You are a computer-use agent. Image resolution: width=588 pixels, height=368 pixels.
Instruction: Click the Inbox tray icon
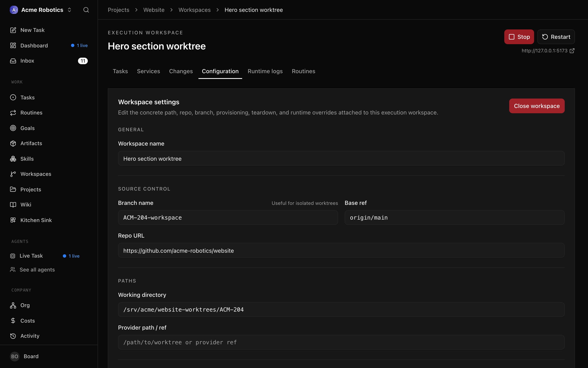pyautogui.click(x=13, y=61)
